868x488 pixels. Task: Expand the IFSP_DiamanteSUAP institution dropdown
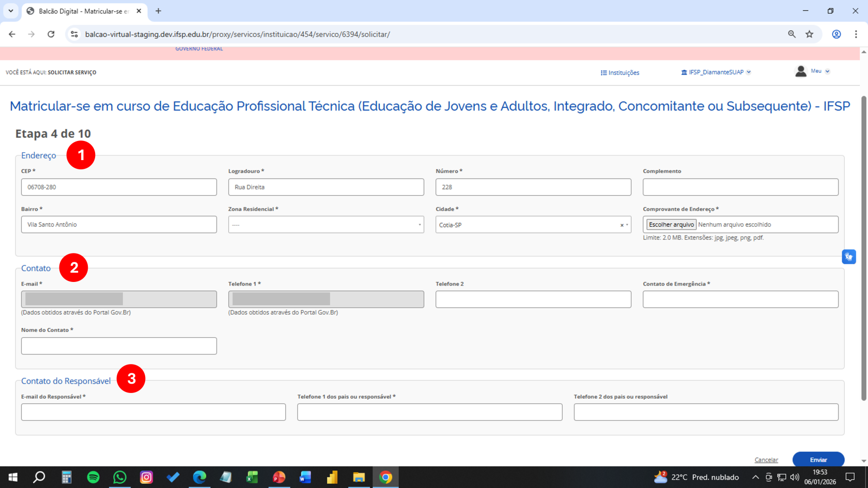tap(749, 72)
